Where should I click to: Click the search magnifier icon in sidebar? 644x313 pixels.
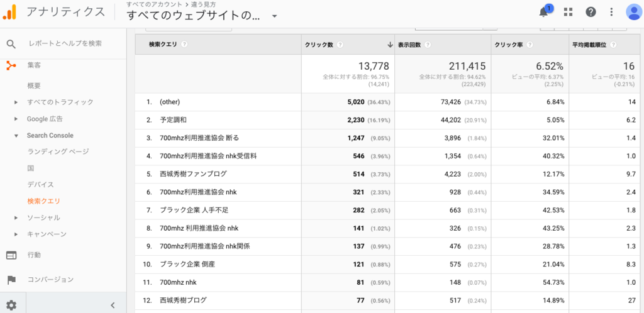pyautogui.click(x=11, y=44)
